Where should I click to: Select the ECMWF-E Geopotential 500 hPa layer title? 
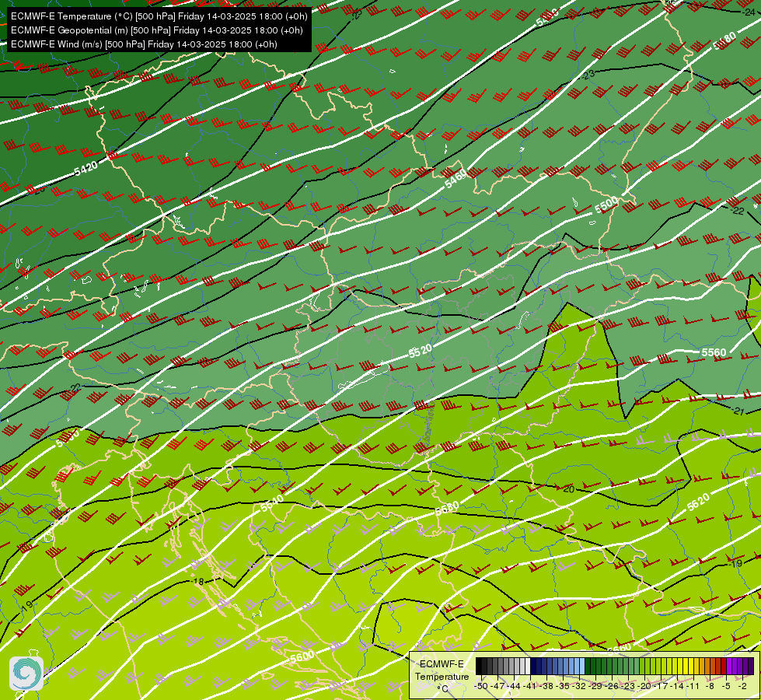(157, 30)
